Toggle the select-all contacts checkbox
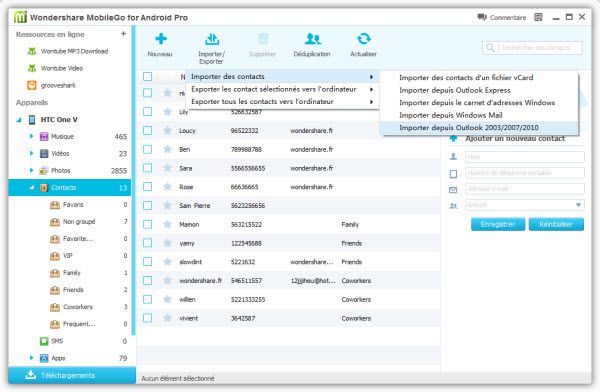The height and width of the screenshot is (392, 600). pyautogui.click(x=147, y=77)
